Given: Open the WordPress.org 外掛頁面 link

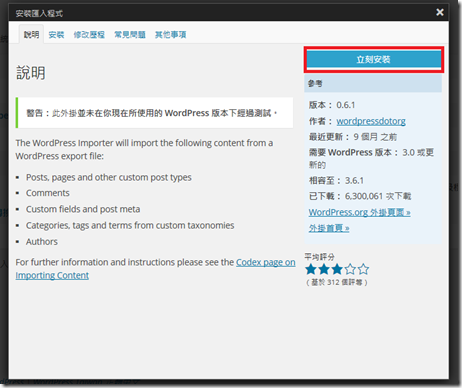Looking at the screenshot, I should coord(359,212).
